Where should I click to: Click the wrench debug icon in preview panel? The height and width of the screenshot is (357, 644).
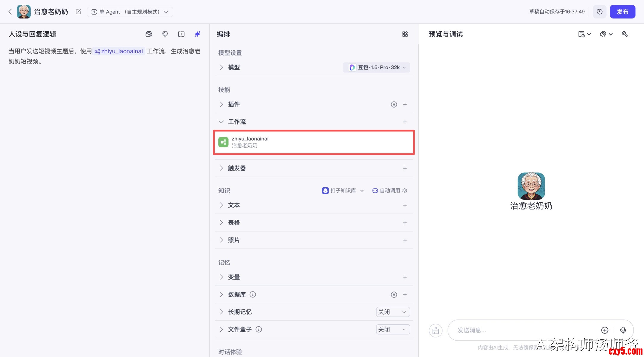point(625,34)
